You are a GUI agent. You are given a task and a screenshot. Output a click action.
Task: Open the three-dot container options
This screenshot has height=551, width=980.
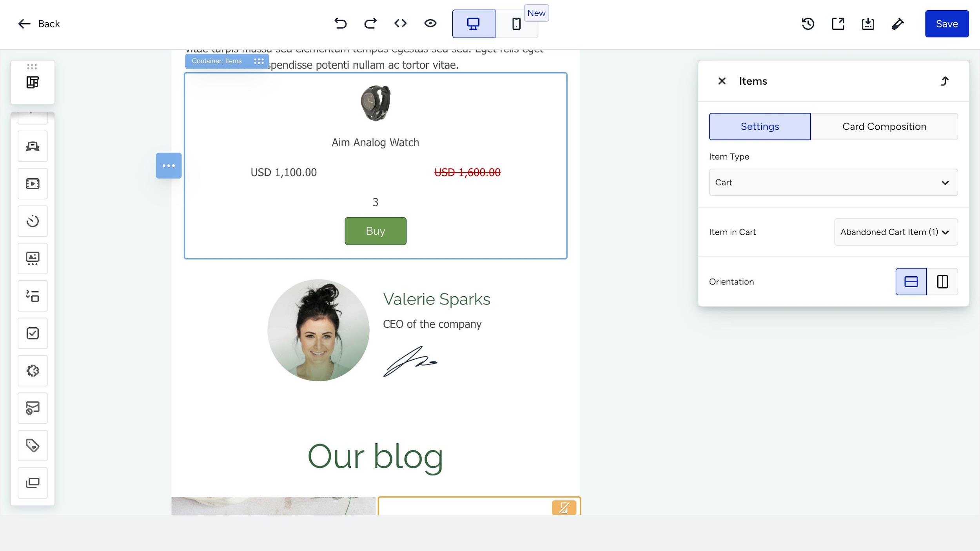169,166
